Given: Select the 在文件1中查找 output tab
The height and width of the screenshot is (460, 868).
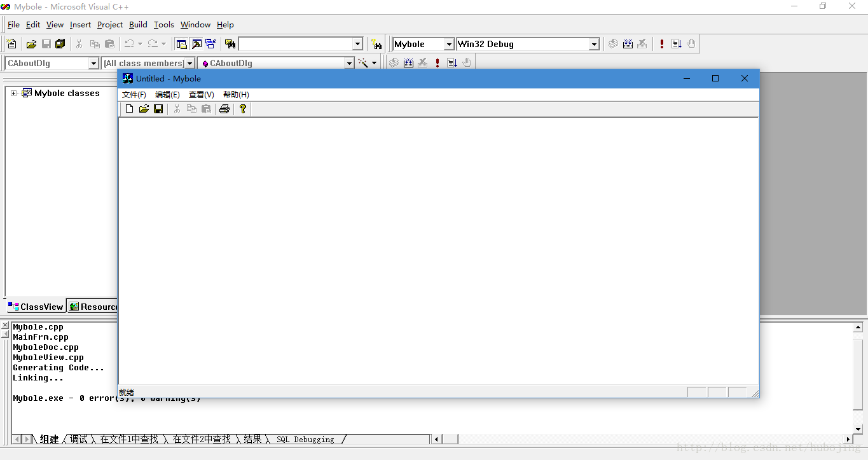Looking at the screenshot, I should [129, 439].
